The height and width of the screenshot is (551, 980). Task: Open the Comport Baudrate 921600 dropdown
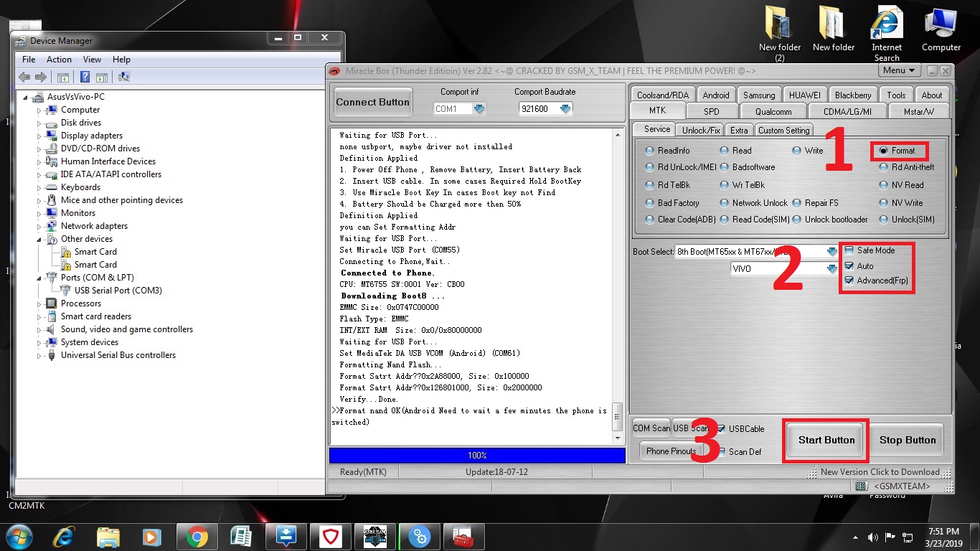[565, 109]
